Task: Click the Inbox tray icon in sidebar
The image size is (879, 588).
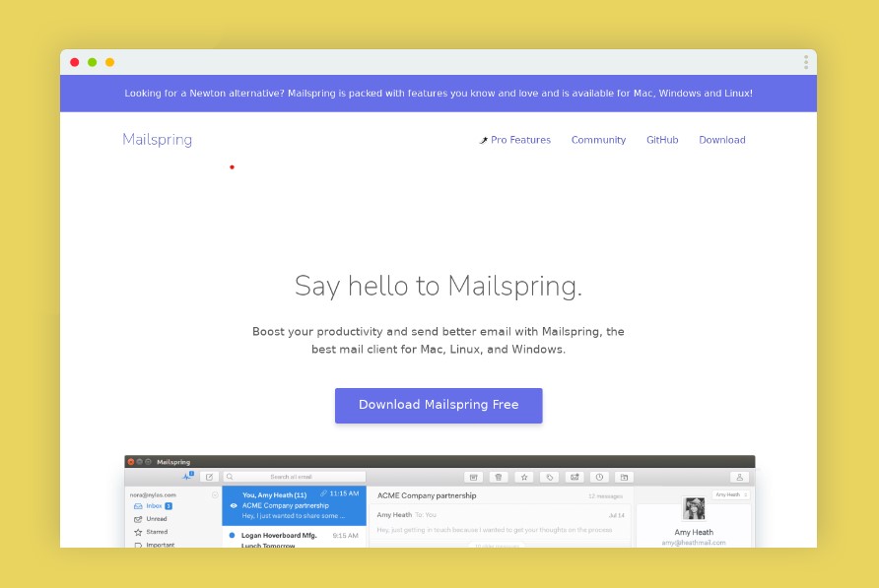Action: tap(138, 506)
